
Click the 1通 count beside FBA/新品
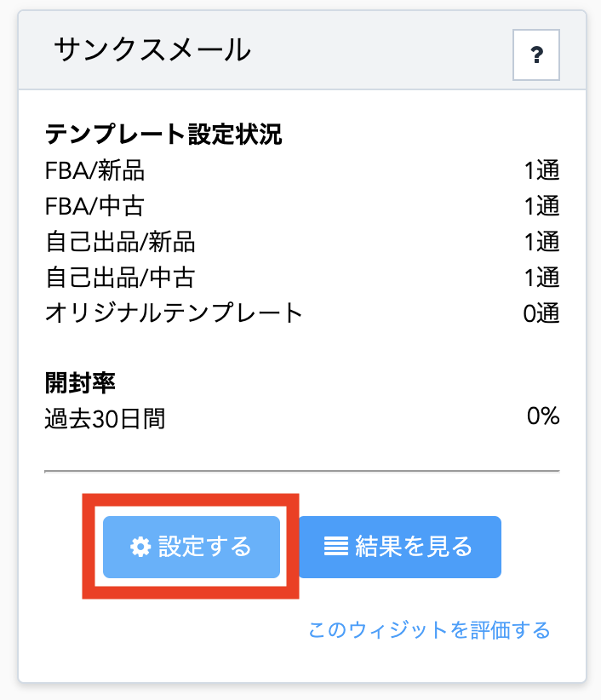click(541, 170)
